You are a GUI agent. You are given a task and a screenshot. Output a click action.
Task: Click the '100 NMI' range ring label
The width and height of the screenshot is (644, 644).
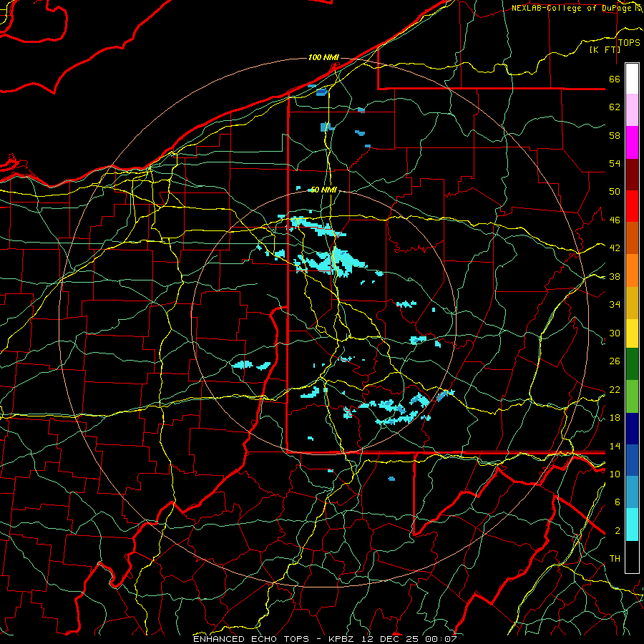tap(323, 57)
